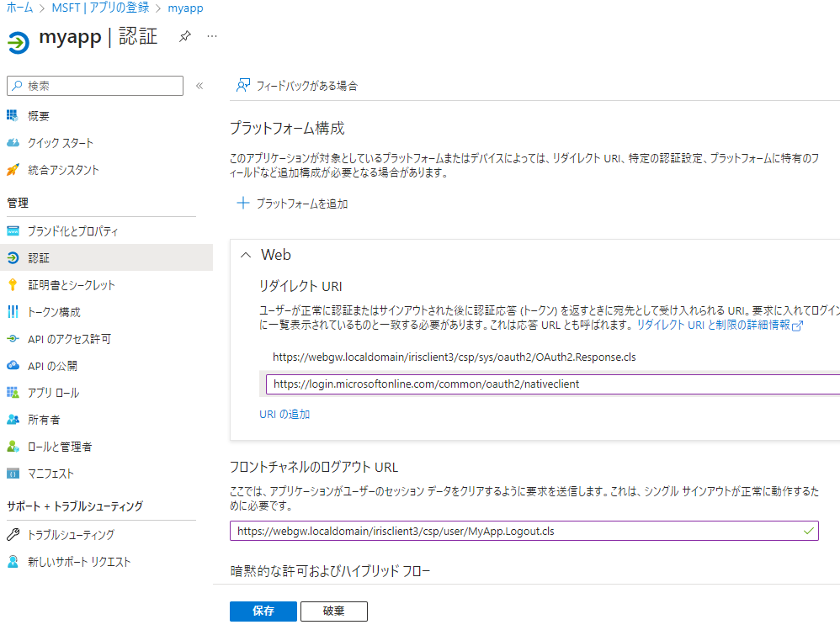Open external link icon after 詳細情報
Screen dimensions: 840x630
tap(797, 326)
